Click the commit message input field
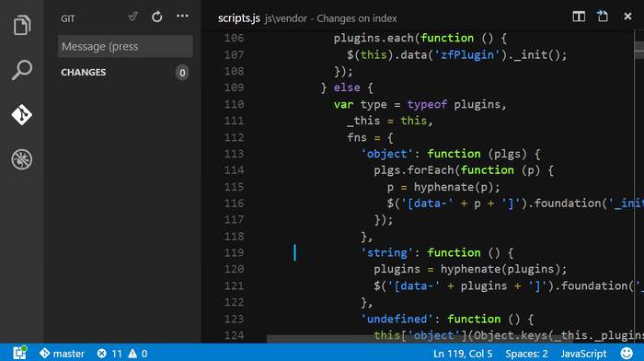 click(125, 46)
